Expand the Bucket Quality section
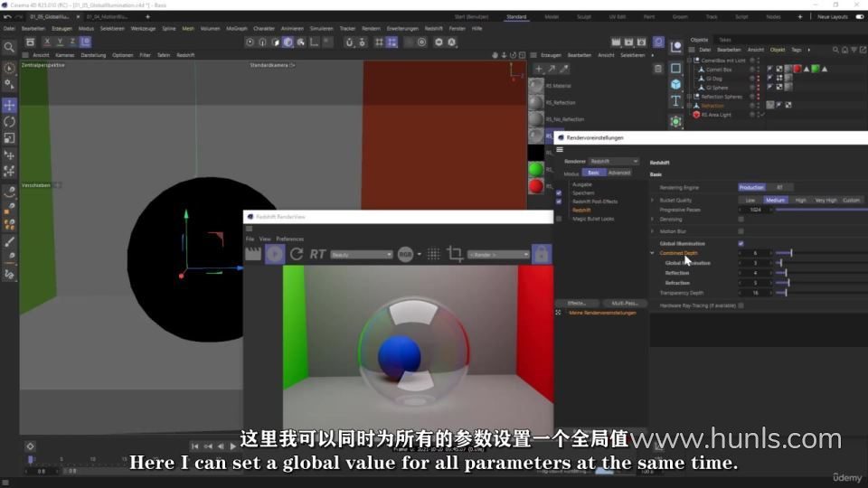 pyautogui.click(x=652, y=201)
